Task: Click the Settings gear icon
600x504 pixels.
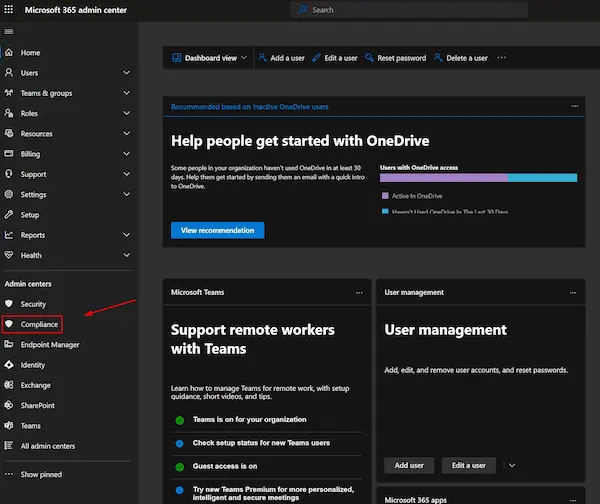Action: pos(9,194)
